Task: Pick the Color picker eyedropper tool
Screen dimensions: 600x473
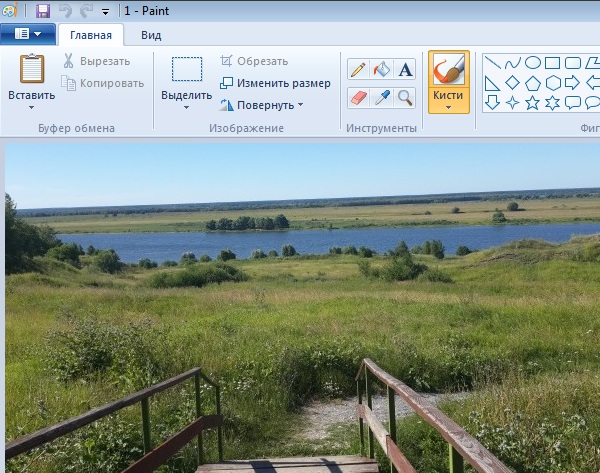Action: (381, 97)
